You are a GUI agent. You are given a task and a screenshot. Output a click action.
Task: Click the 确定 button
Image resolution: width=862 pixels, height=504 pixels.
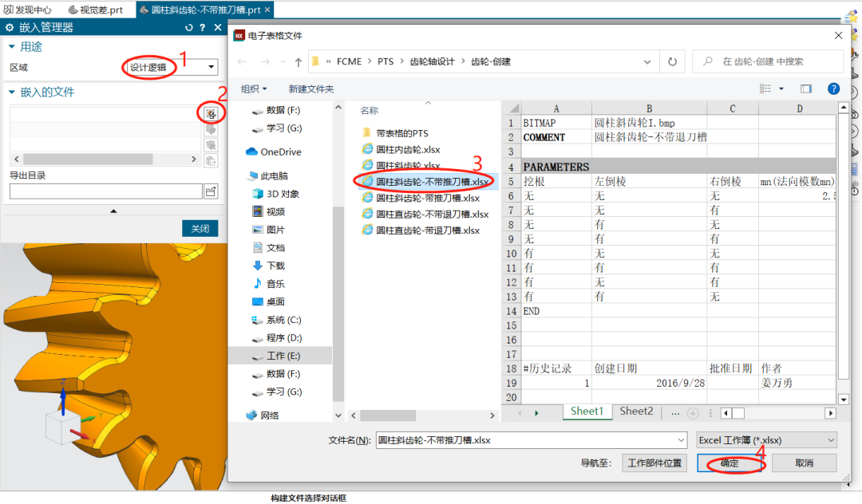click(730, 463)
